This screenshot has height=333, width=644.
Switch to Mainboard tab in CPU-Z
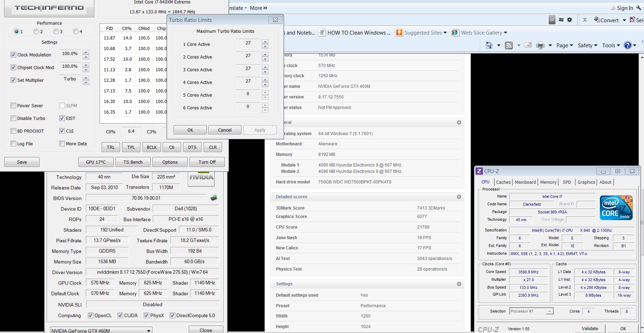tap(525, 182)
